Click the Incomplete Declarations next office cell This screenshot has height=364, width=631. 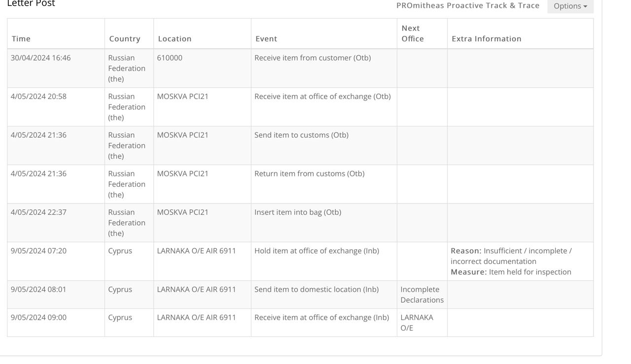(x=422, y=295)
